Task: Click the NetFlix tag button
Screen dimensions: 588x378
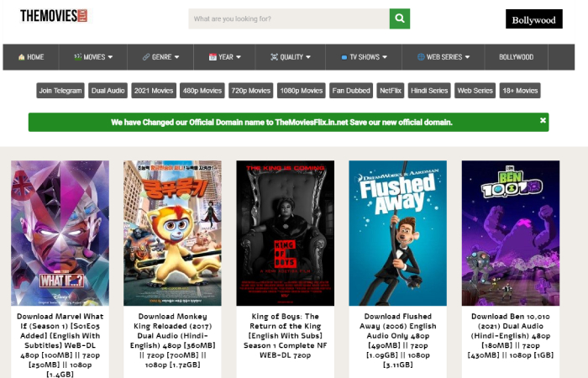Action: (x=391, y=91)
